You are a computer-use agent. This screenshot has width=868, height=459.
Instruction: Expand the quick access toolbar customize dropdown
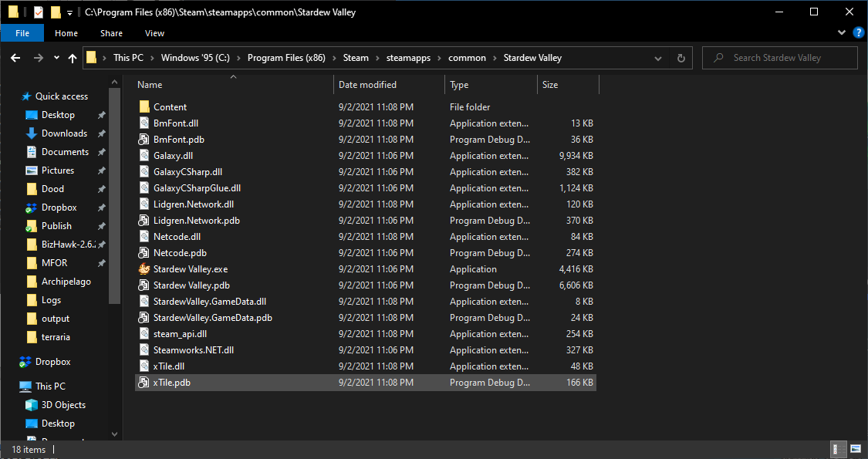pyautogui.click(x=69, y=12)
